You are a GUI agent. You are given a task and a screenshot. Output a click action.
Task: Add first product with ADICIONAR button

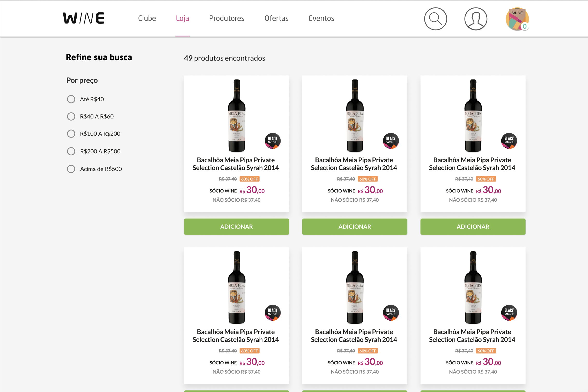[236, 227]
